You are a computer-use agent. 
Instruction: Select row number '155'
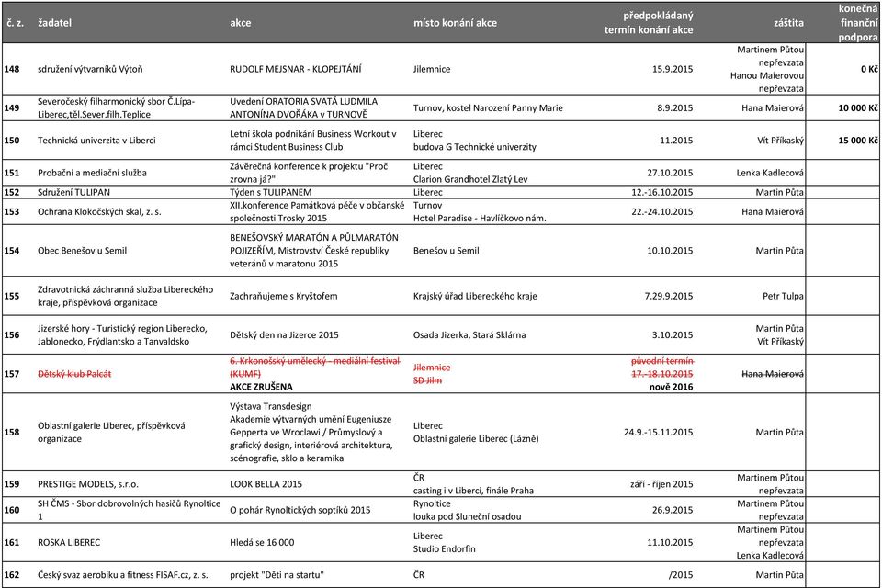tap(12, 296)
